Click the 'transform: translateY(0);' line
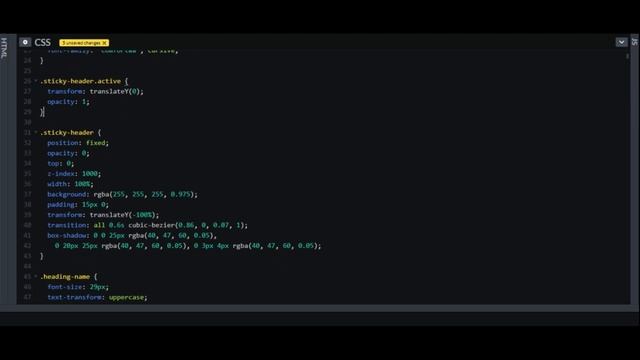The image size is (640, 360). coord(96,91)
